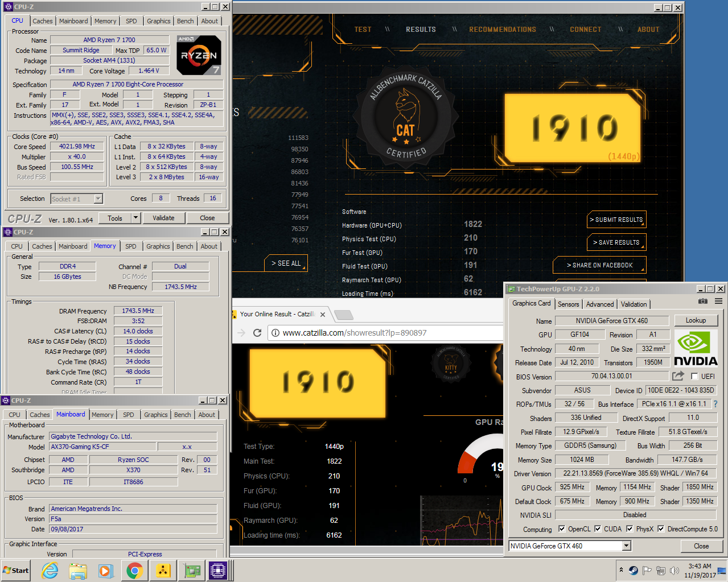This screenshot has height=582, width=728.
Task: Click the Start button
Action: [x=16, y=571]
